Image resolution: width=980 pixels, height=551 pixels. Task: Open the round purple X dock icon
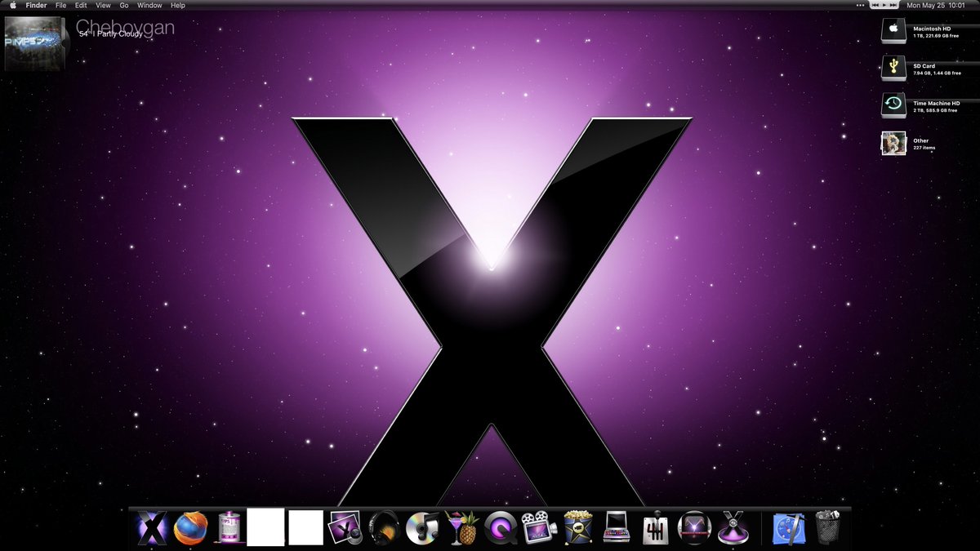pyautogui.click(x=694, y=527)
